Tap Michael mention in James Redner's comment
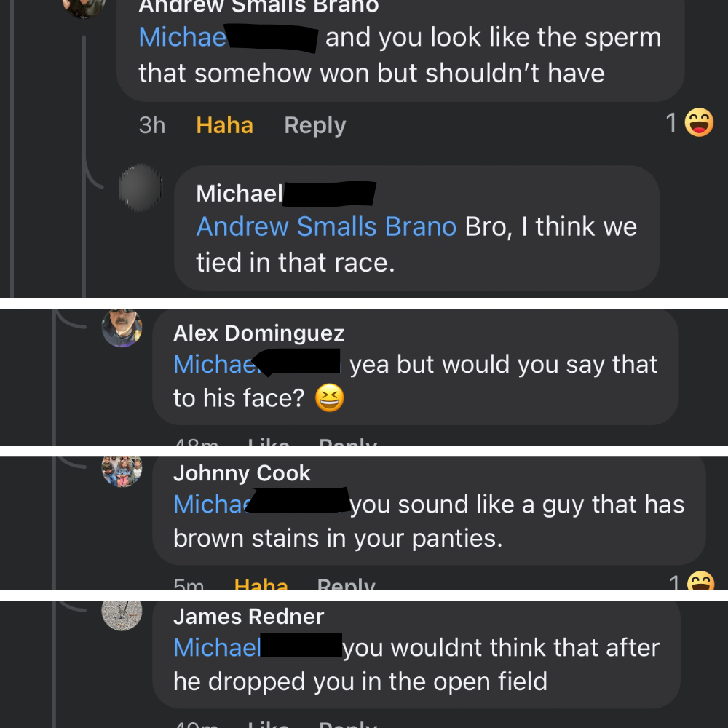 [x=217, y=647]
